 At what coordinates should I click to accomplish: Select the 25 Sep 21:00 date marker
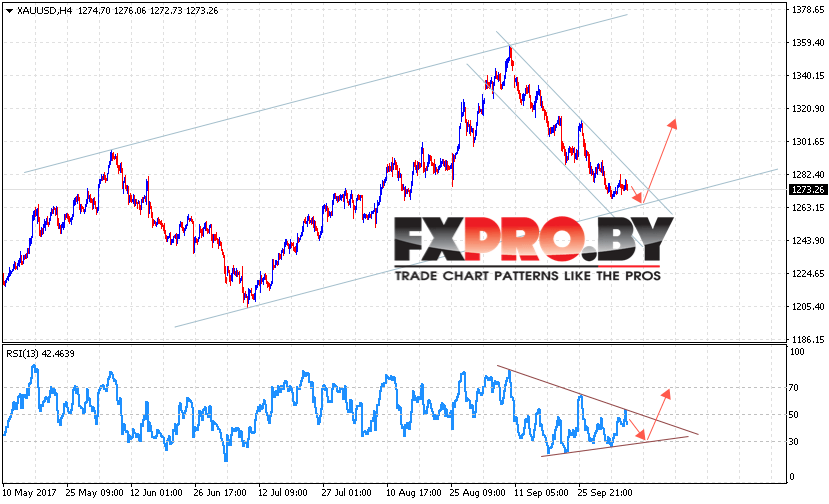[604, 493]
